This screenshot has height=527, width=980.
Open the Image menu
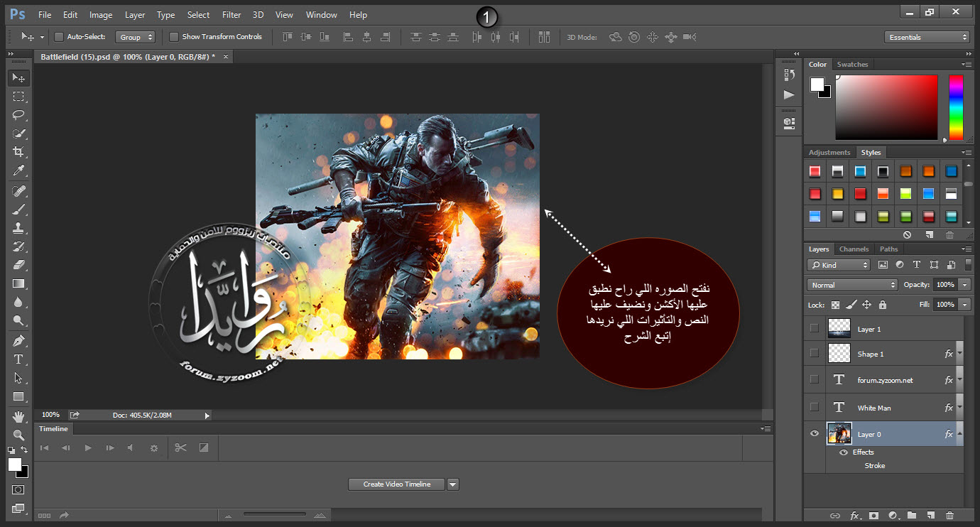click(101, 14)
